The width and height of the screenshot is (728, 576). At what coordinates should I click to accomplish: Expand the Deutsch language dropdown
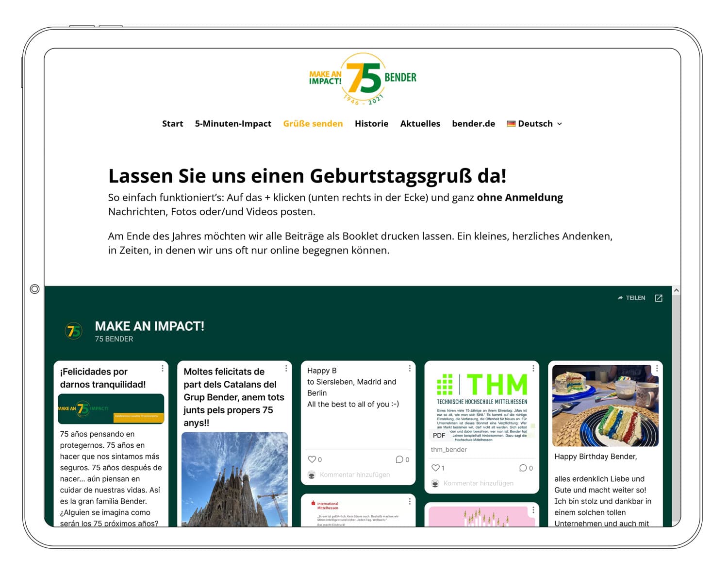coord(535,124)
